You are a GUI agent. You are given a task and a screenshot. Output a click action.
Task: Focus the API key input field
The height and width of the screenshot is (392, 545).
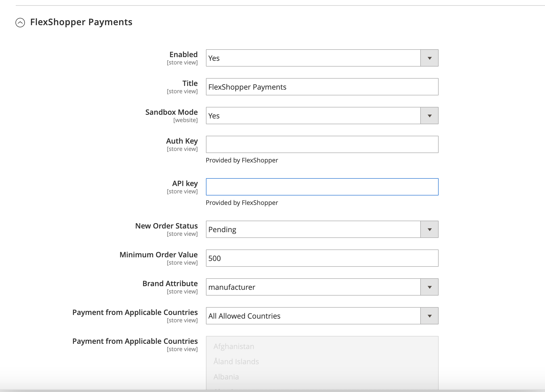point(322,187)
